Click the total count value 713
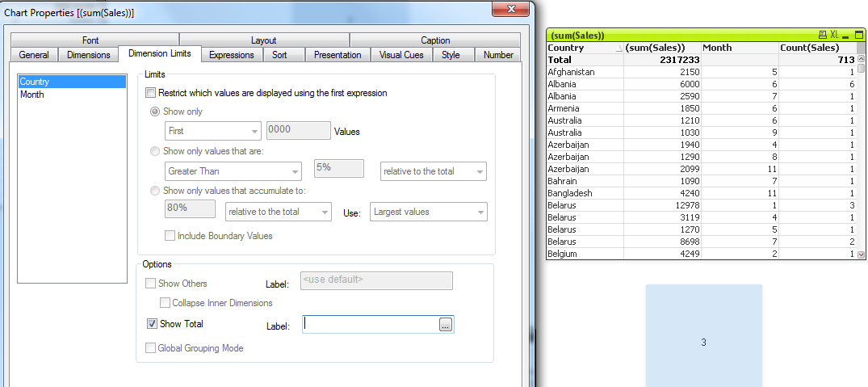The width and height of the screenshot is (868, 387). click(x=848, y=60)
